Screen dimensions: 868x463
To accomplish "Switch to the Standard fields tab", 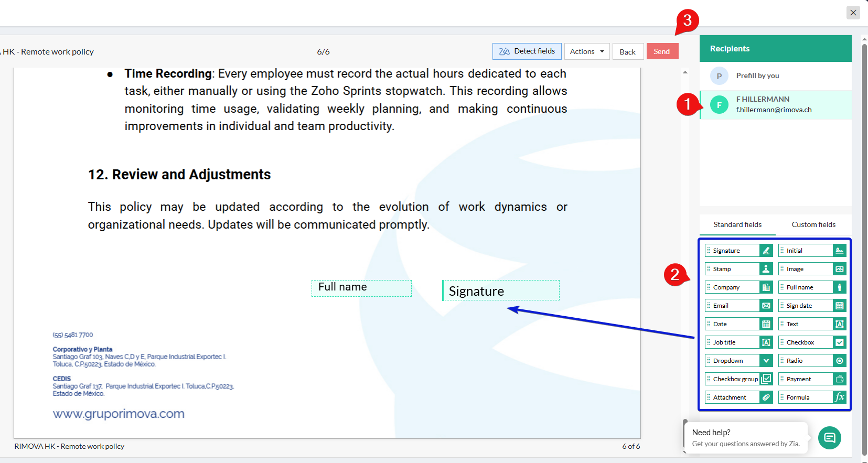I will (737, 224).
